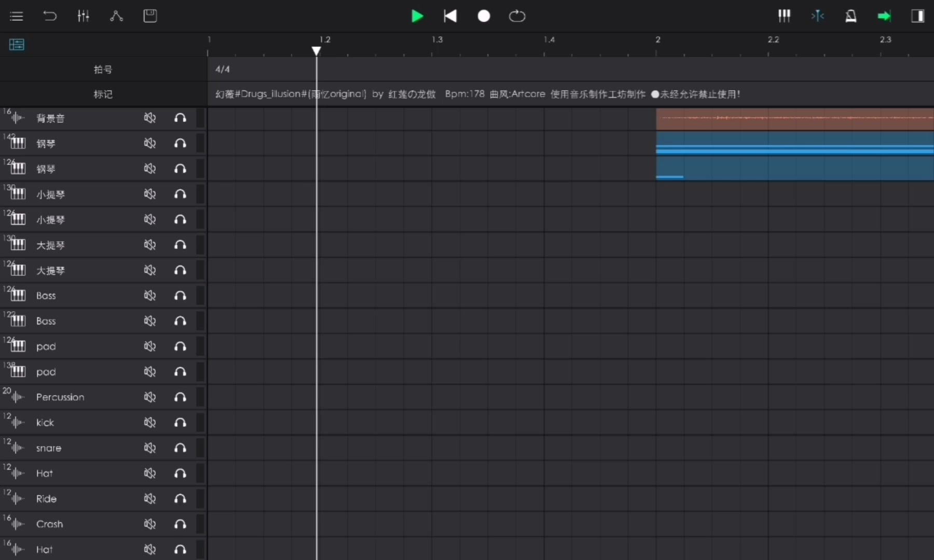Open the piano keyboard view
This screenshot has height=560, width=934.
pos(784,16)
